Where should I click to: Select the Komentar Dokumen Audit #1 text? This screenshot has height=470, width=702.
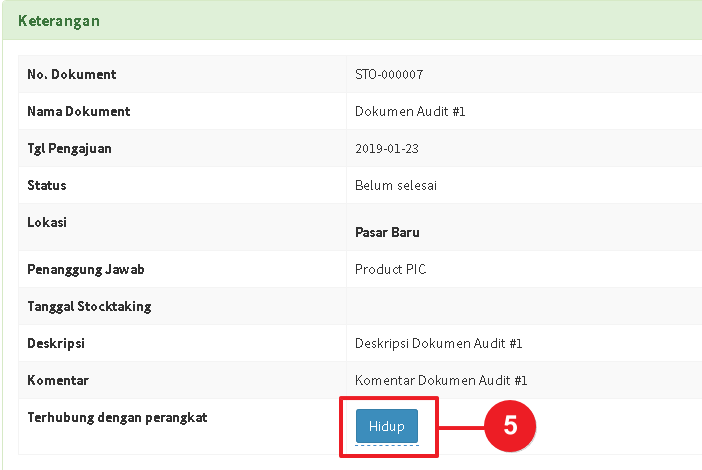point(441,380)
